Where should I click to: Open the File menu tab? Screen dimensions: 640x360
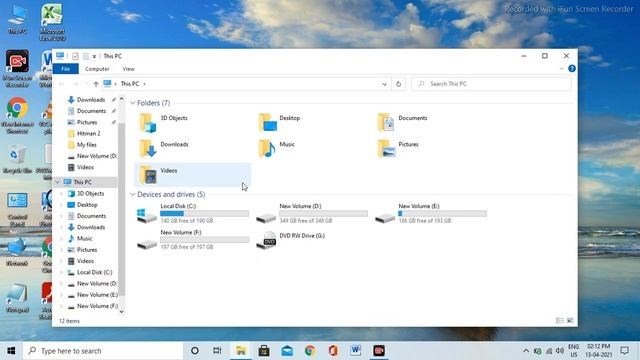pos(65,69)
